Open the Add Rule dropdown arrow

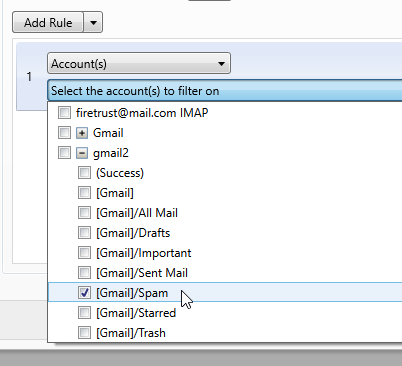click(x=93, y=22)
